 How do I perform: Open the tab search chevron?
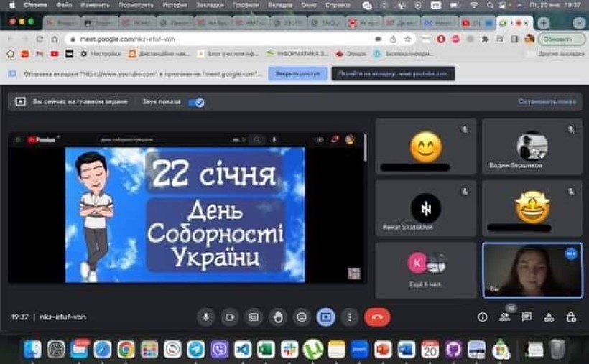(579, 23)
